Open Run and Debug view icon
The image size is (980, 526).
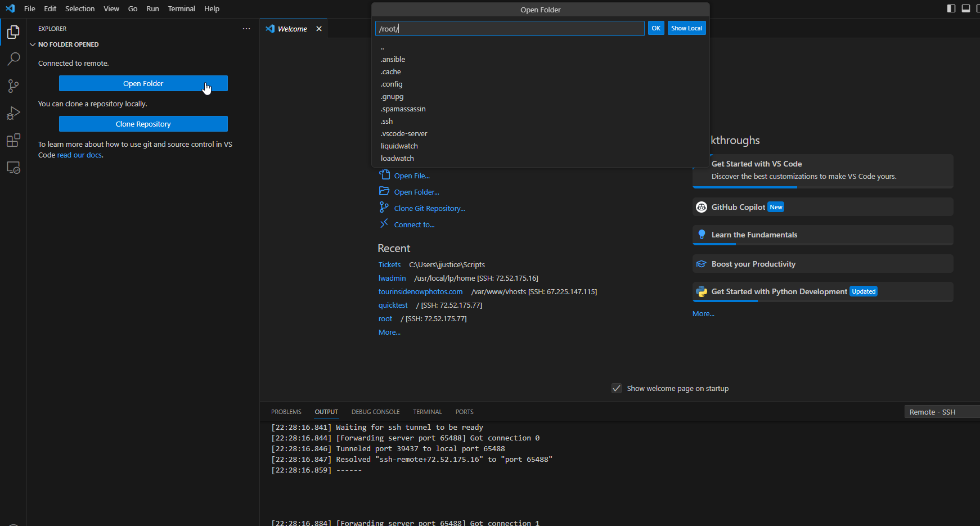(14, 113)
